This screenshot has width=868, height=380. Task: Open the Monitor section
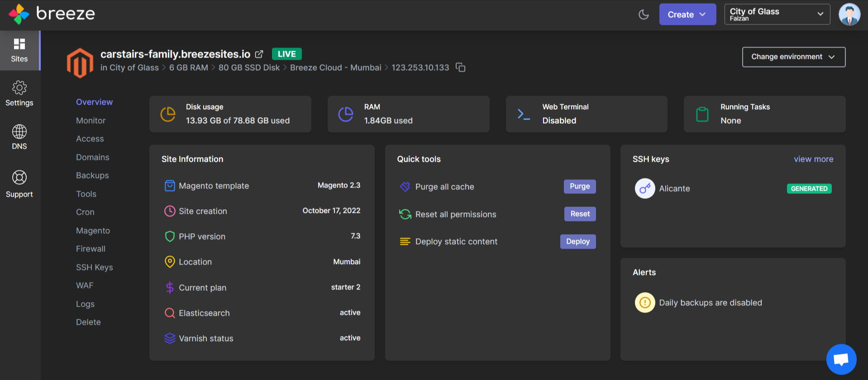(x=91, y=120)
